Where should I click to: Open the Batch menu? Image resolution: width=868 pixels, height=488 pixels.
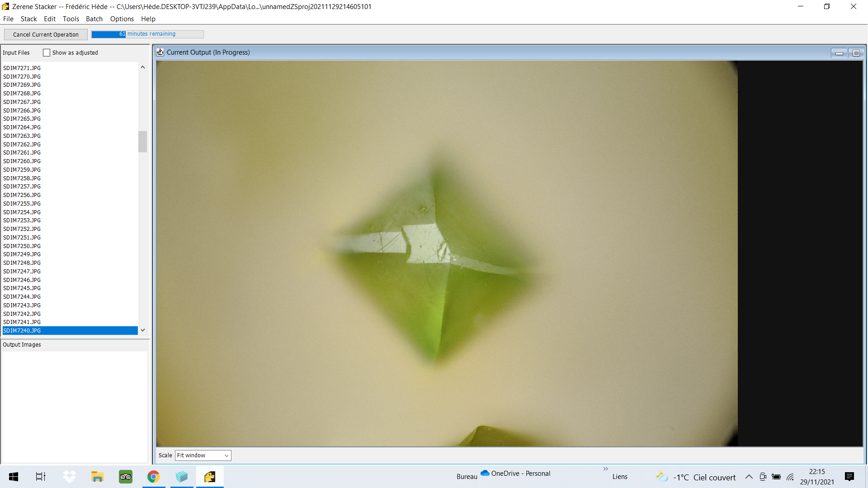pos(94,19)
